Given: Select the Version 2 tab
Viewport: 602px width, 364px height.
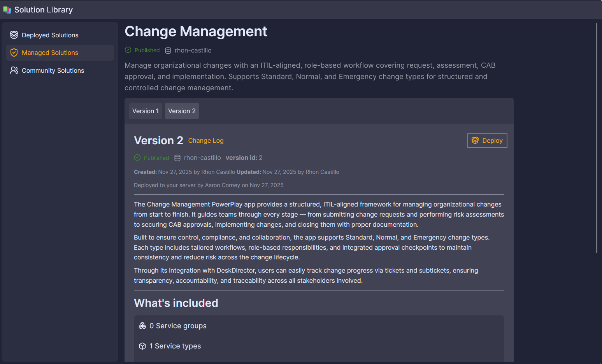Looking at the screenshot, I should (182, 111).
